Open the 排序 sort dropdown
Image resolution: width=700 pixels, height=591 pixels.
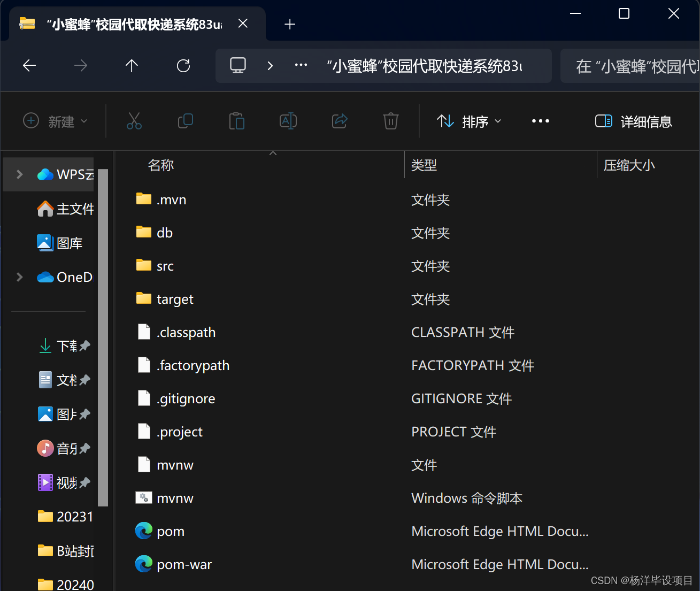tap(469, 121)
